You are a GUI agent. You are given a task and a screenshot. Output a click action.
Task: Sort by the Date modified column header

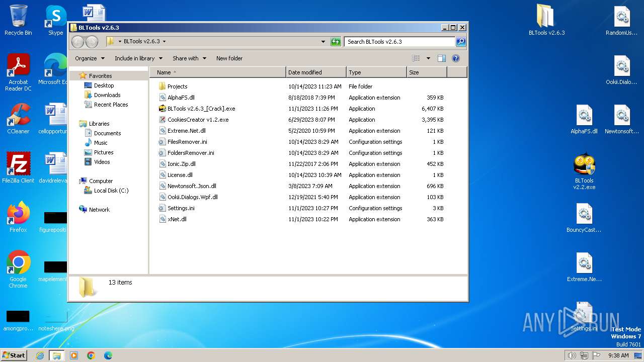[x=316, y=72]
